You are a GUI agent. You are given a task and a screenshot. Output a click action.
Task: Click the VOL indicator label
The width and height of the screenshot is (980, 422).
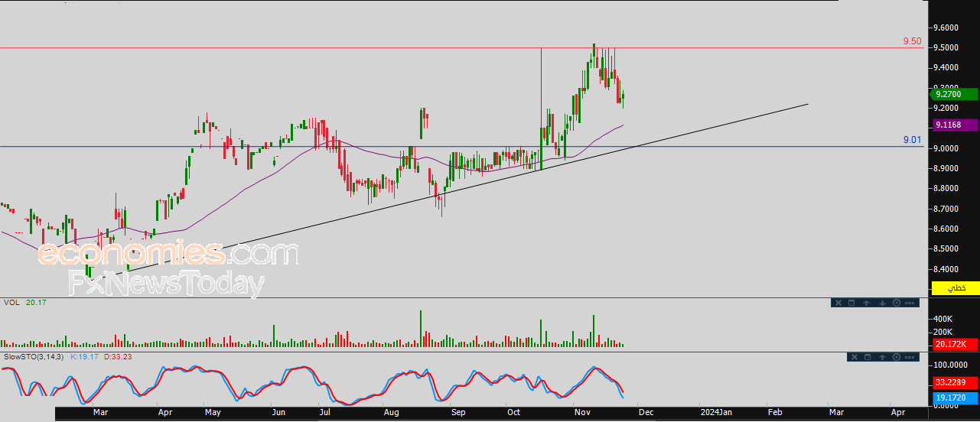tap(11, 303)
